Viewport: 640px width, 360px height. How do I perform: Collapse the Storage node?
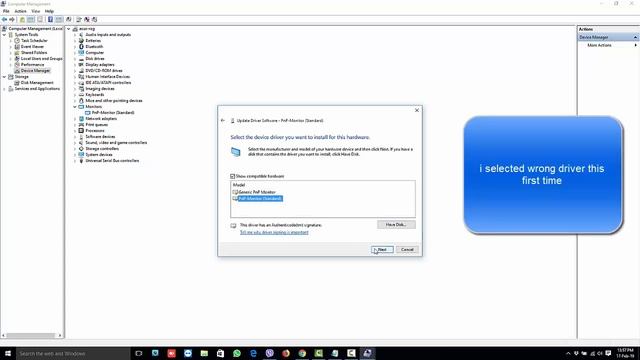pyautogui.click(x=4, y=77)
